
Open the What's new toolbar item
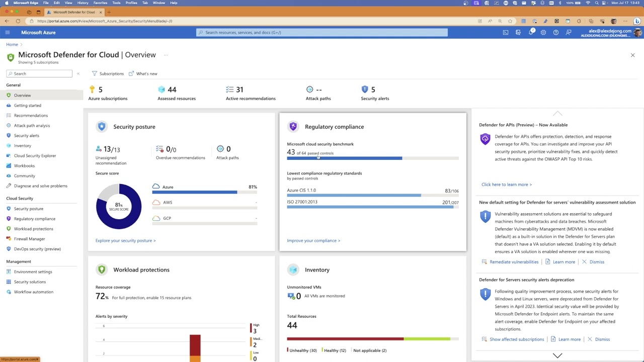click(143, 73)
